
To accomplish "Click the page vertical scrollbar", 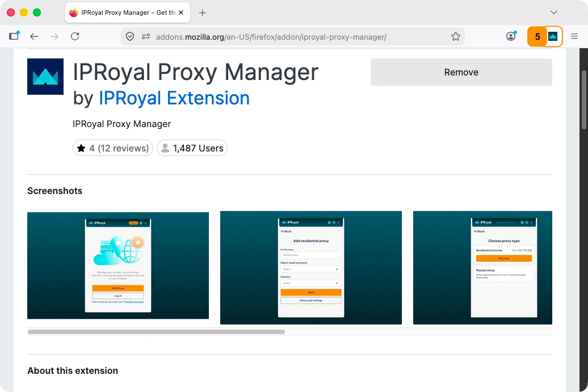I will point(584,100).
